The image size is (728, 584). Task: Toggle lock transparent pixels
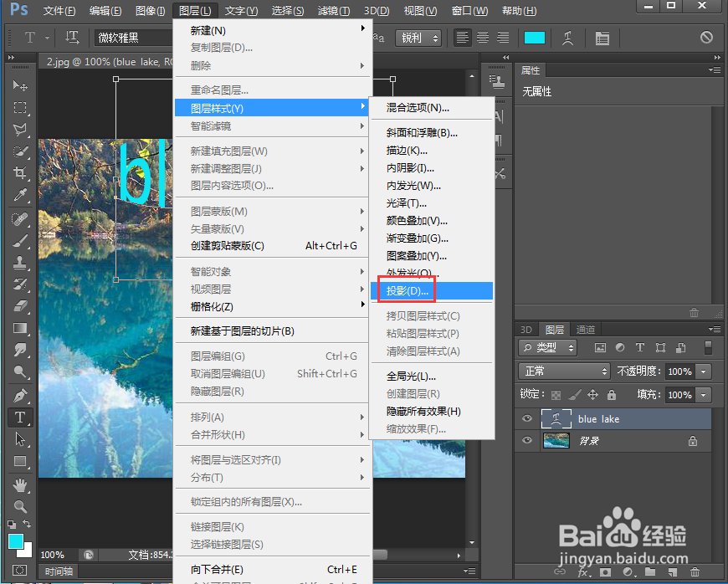(x=556, y=395)
